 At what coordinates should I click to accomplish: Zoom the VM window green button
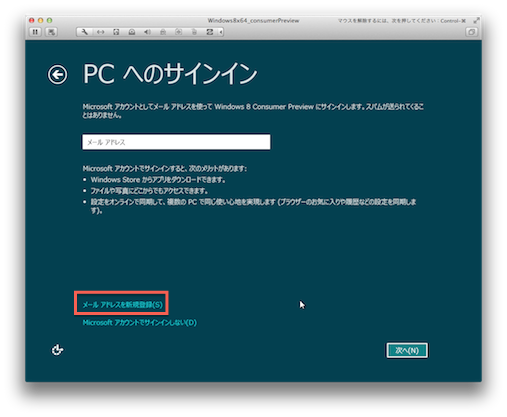coord(49,20)
